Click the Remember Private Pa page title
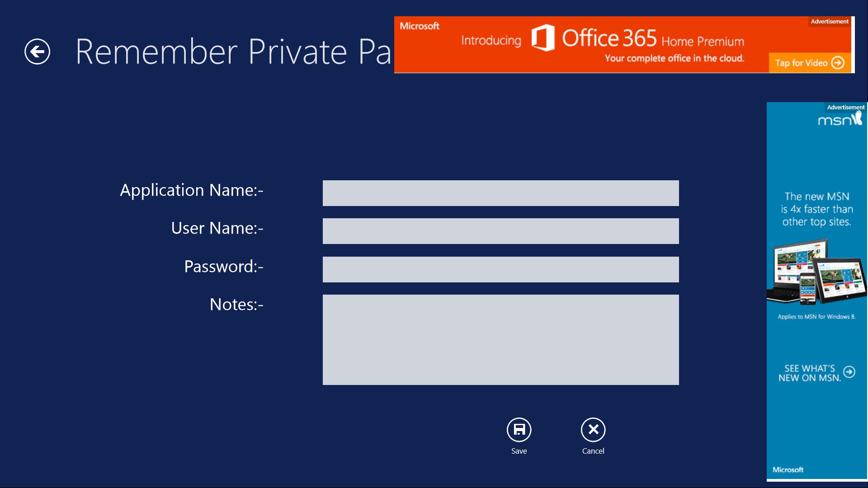The height and width of the screenshot is (488, 868). tap(233, 52)
